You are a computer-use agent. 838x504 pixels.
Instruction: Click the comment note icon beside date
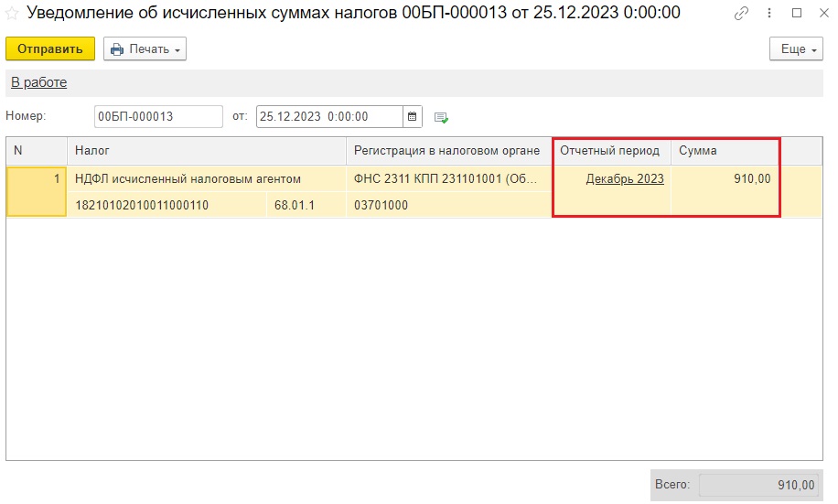click(x=441, y=118)
